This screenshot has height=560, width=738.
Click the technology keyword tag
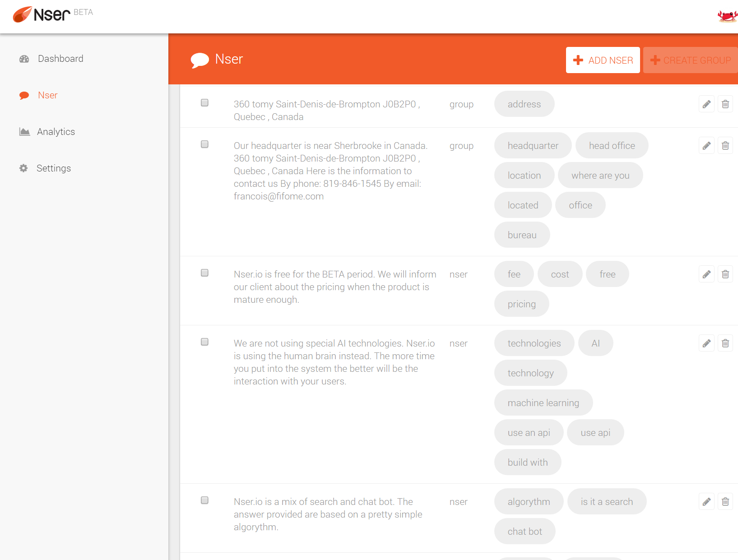pos(530,373)
